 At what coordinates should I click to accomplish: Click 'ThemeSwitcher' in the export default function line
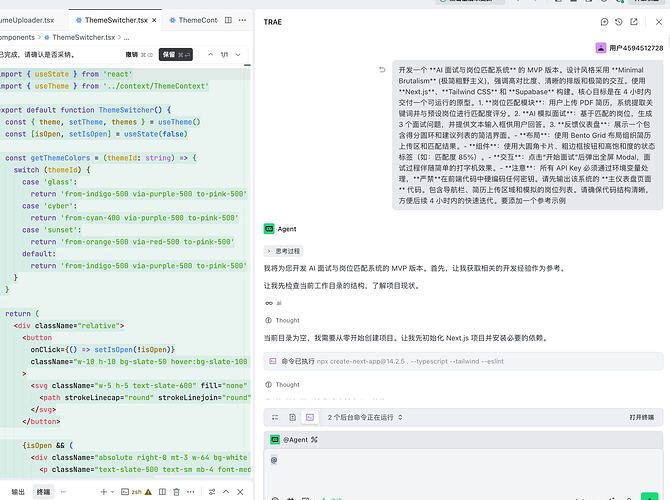click(126, 110)
